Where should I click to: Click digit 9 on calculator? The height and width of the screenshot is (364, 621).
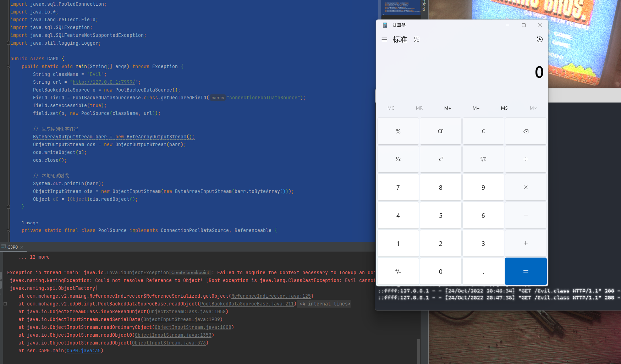[x=483, y=187]
